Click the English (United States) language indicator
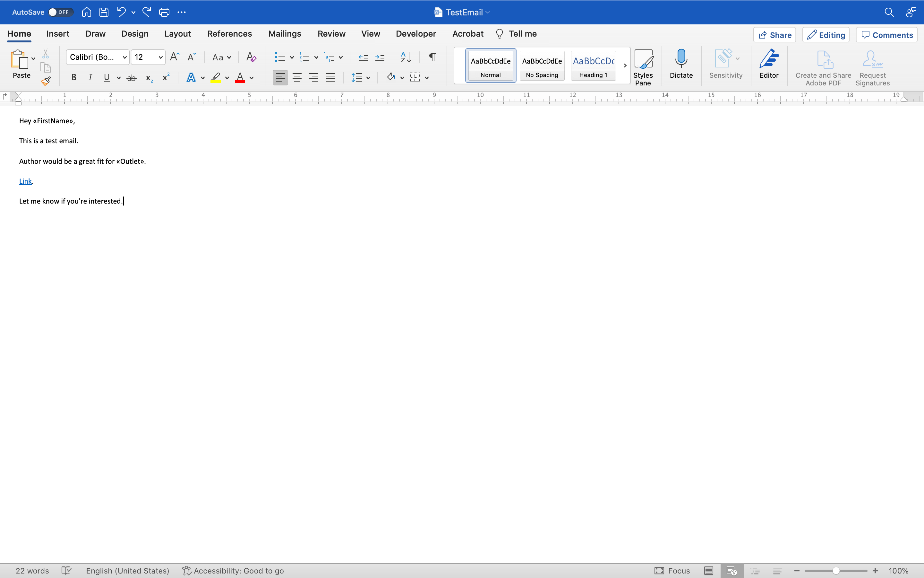The height and width of the screenshot is (578, 924). 127,571
